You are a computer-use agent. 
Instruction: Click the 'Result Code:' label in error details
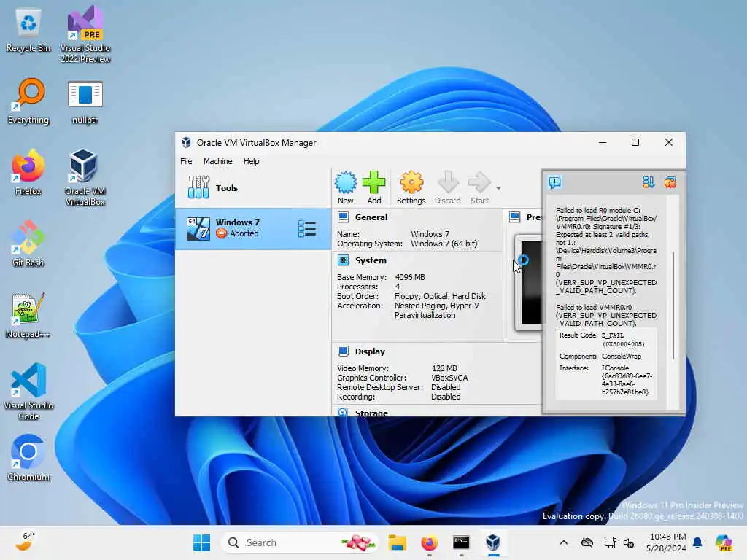[578, 335]
